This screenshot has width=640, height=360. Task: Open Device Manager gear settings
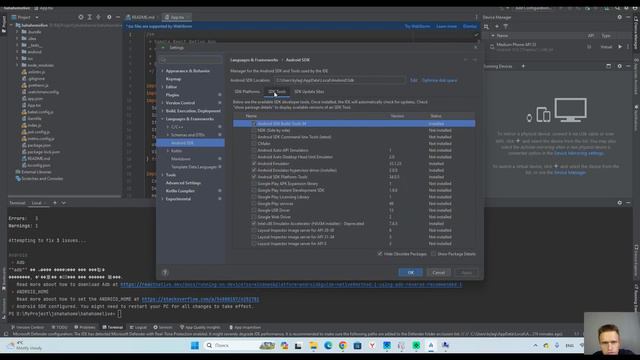click(x=620, y=17)
